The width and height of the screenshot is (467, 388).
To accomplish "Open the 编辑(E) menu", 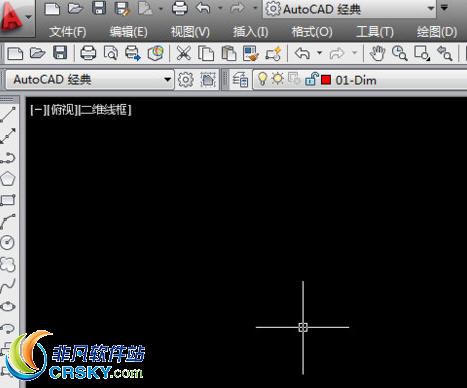I will click(128, 32).
